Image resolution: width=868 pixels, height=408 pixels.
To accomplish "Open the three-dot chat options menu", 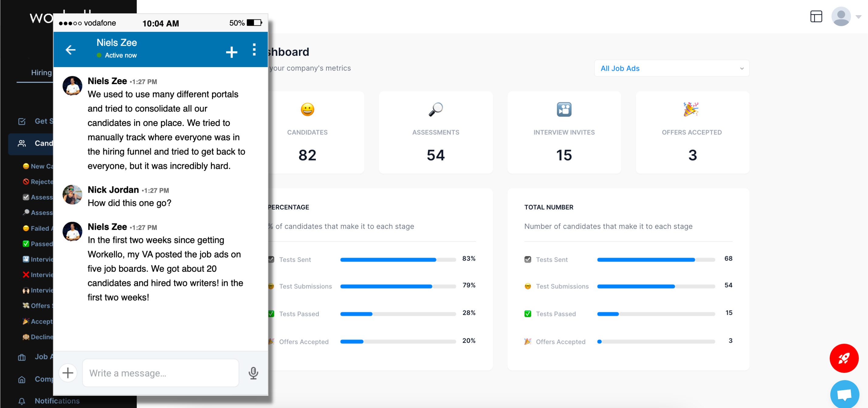I will [254, 50].
